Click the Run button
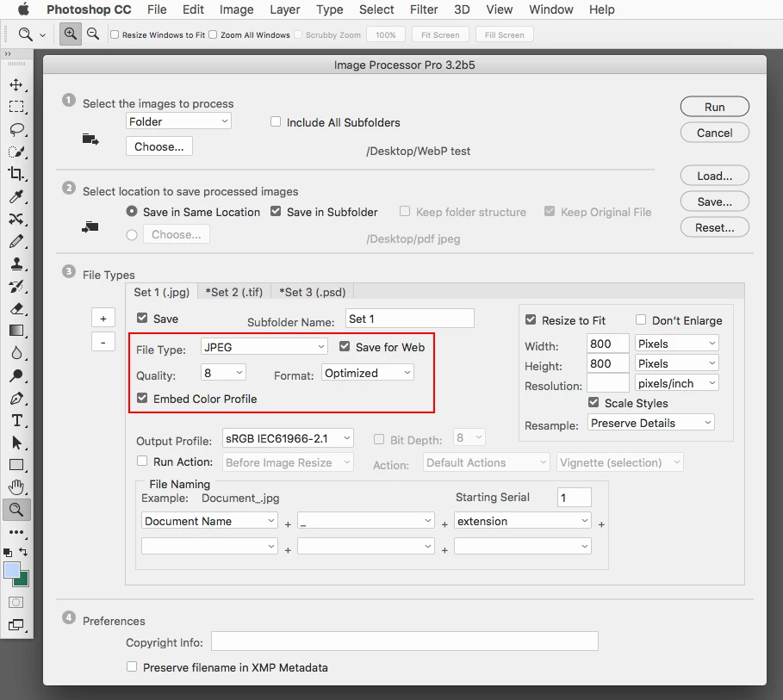 click(715, 107)
